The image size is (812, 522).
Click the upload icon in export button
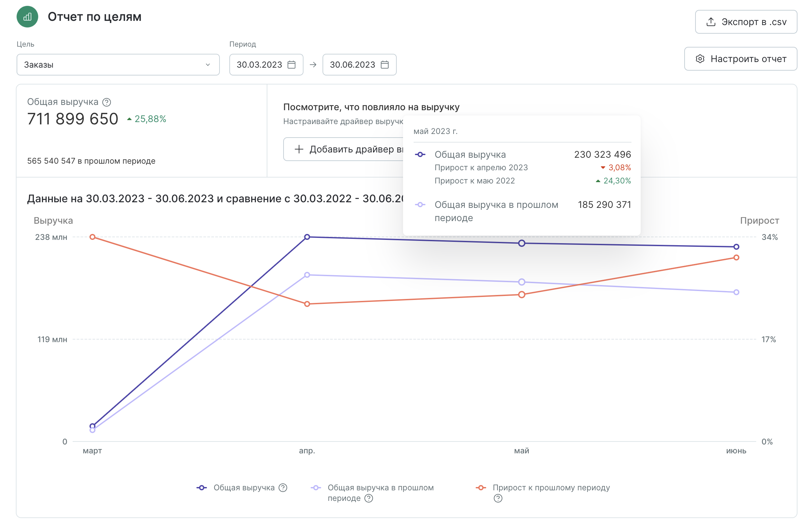point(711,22)
